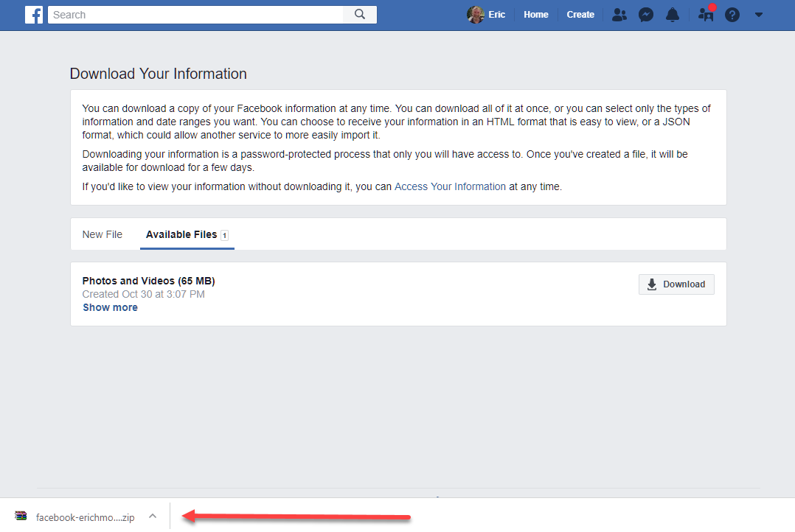The image size is (795, 532).
Task: Go to Eric's profile link
Action: pos(496,15)
